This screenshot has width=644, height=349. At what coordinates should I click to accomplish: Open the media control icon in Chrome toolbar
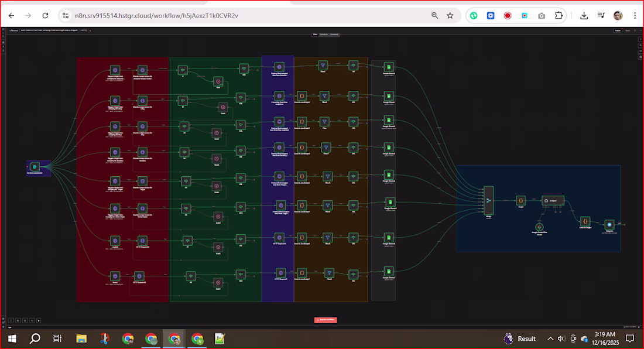(601, 16)
